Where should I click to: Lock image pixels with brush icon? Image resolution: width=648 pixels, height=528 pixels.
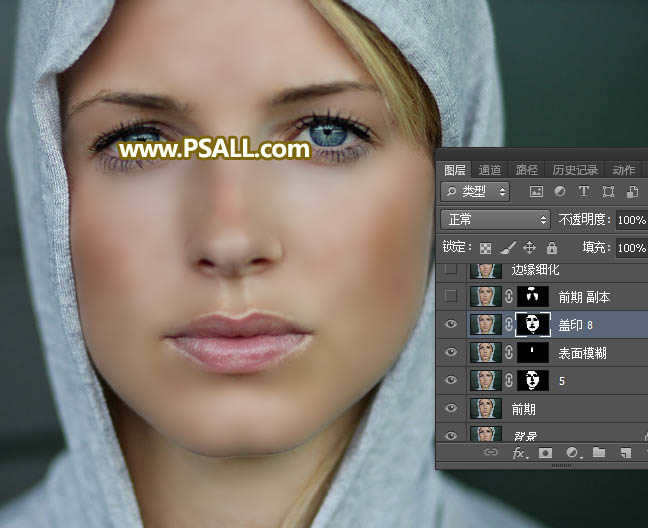507,247
